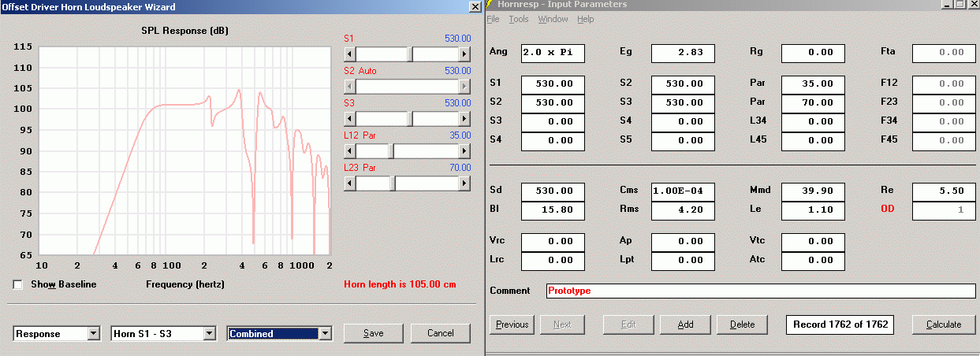This screenshot has width=980, height=356.
Task: Click the Cancel button in wizard
Action: point(441,333)
